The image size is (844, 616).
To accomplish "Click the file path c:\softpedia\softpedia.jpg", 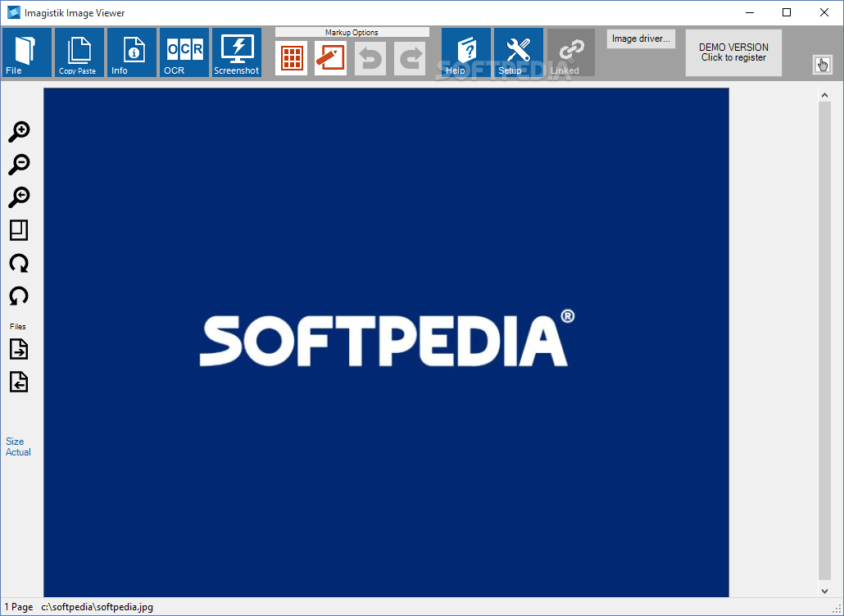I will (x=98, y=607).
